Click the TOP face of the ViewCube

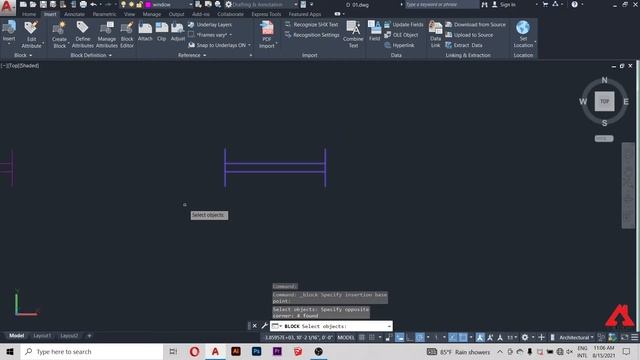(x=604, y=101)
